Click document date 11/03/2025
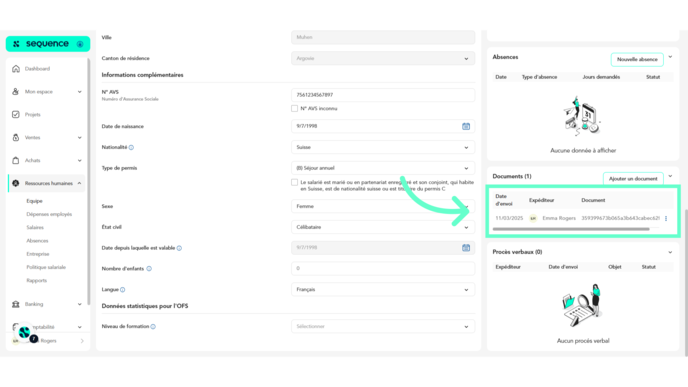 pos(509,218)
